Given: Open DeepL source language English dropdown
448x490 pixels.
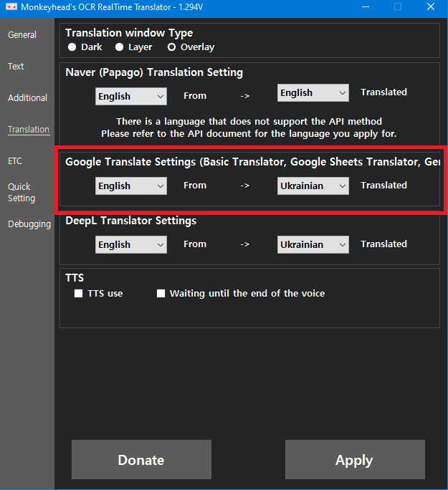Looking at the screenshot, I should 131,244.
